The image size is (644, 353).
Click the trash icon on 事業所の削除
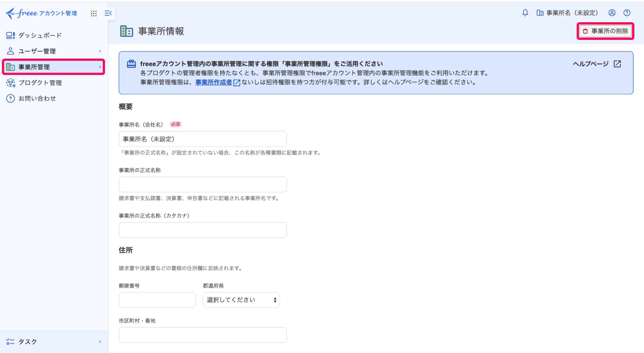tap(585, 31)
